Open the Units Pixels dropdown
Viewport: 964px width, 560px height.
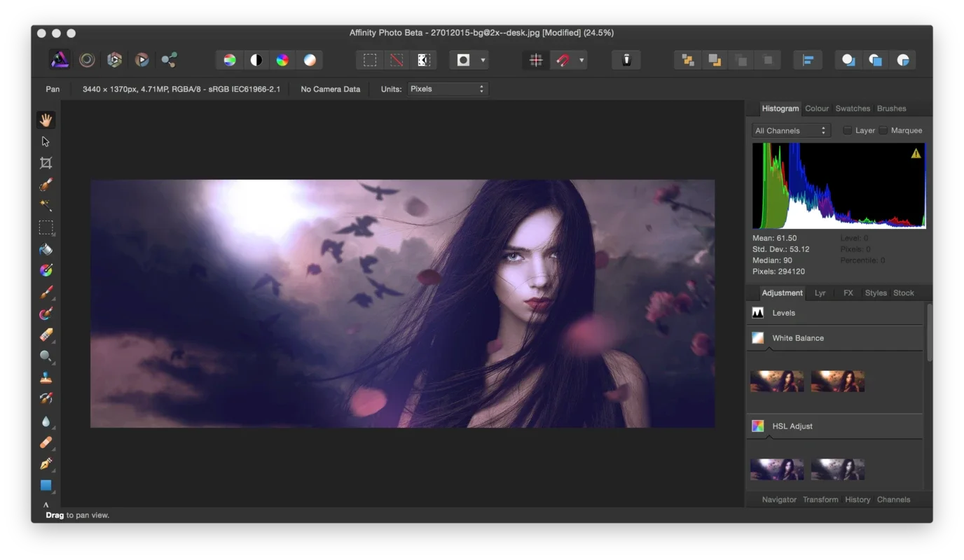(x=447, y=89)
